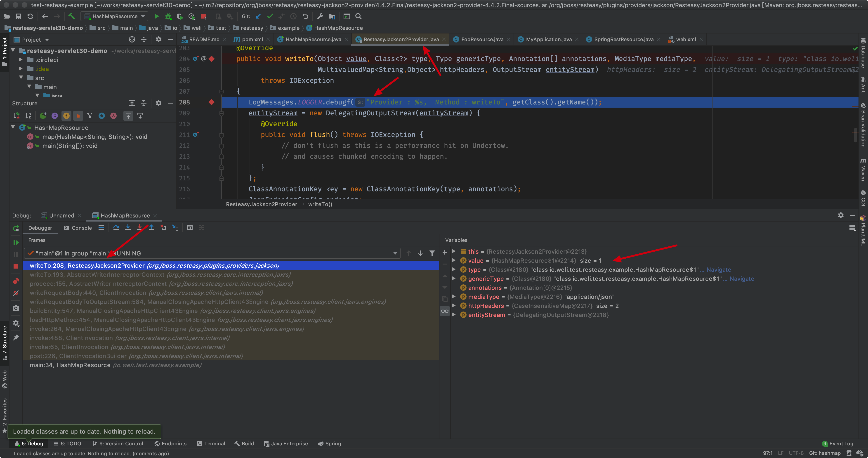868x458 pixels.
Task: Stop the debug session with red square
Action: (16, 266)
